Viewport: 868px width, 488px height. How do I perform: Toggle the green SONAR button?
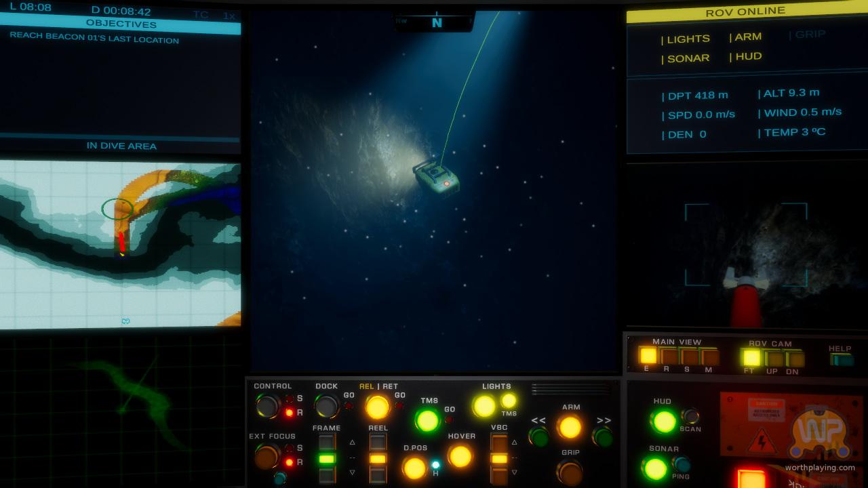(x=655, y=468)
